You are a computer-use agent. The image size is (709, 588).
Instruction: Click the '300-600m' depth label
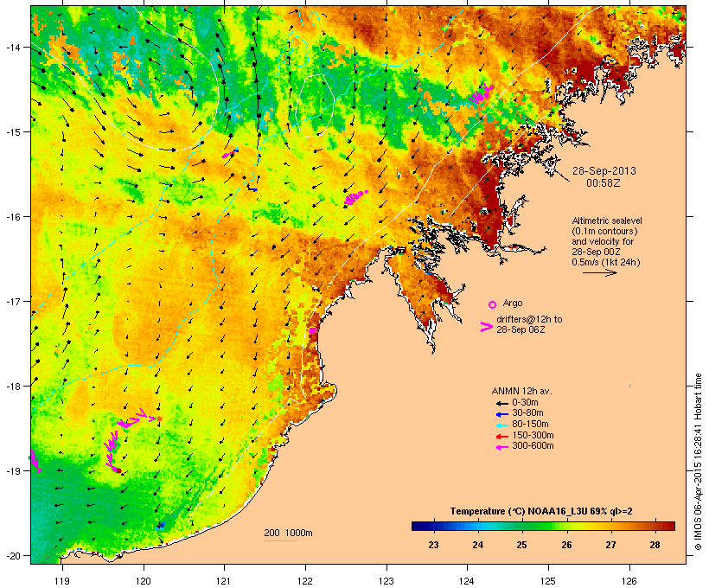coord(533,446)
